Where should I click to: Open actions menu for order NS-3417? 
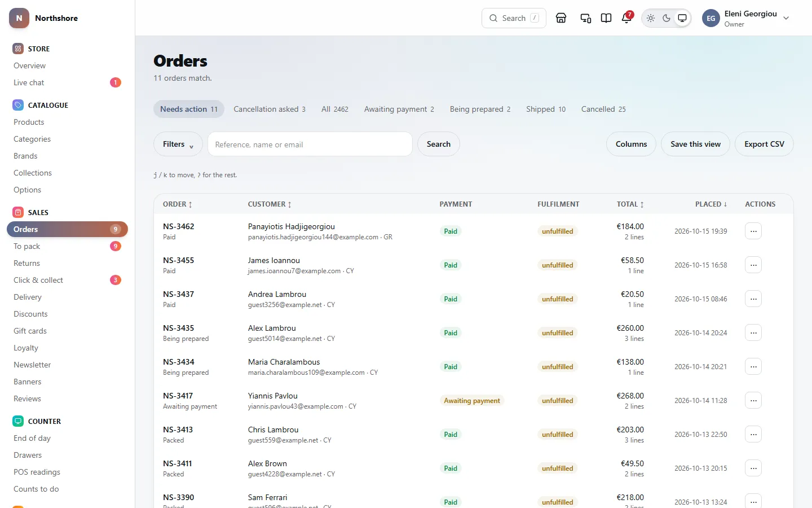pyautogui.click(x=753, y=400)
